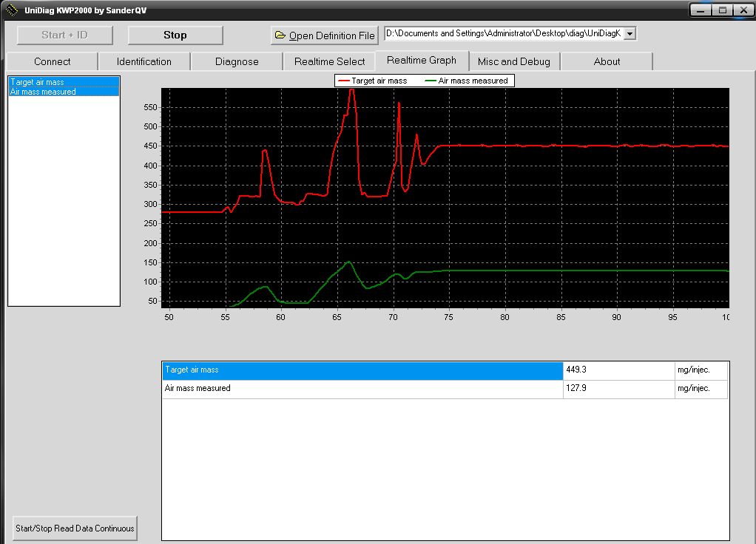Maximize the UniDiag window
The width and height of the screenshot is (756, 544).
(722, 10)
